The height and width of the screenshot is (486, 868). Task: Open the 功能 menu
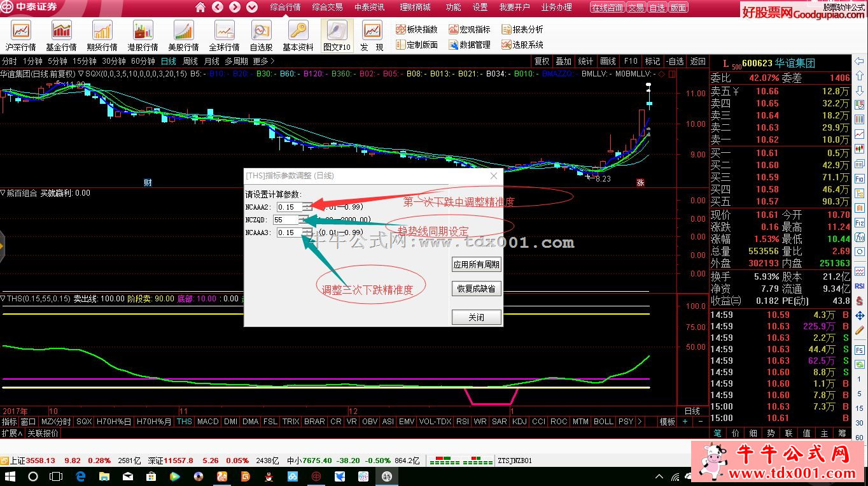tap(453, 8)
